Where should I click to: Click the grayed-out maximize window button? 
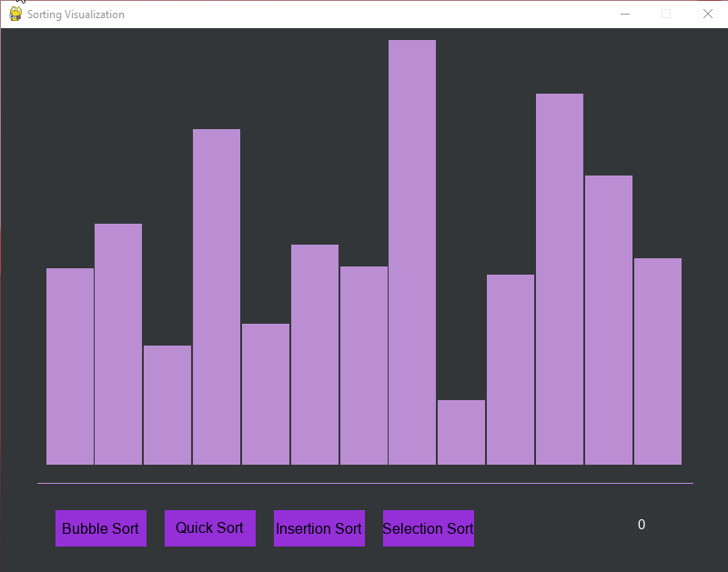pyautogui.click(x=666, y=14)
